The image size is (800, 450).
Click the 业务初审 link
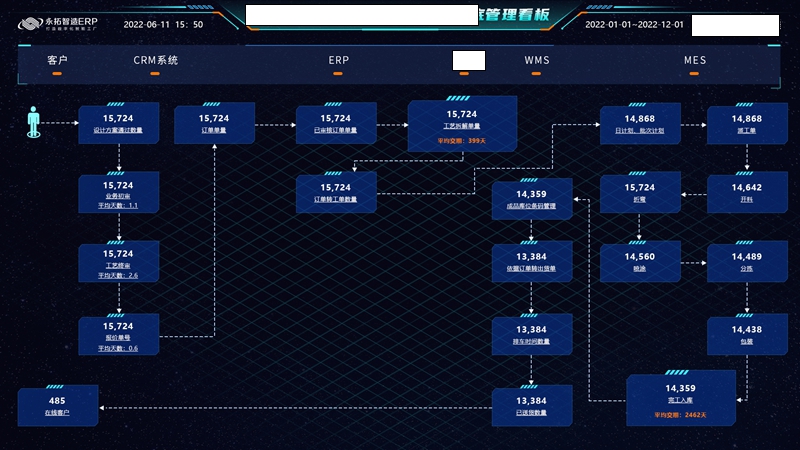point(118,196)
